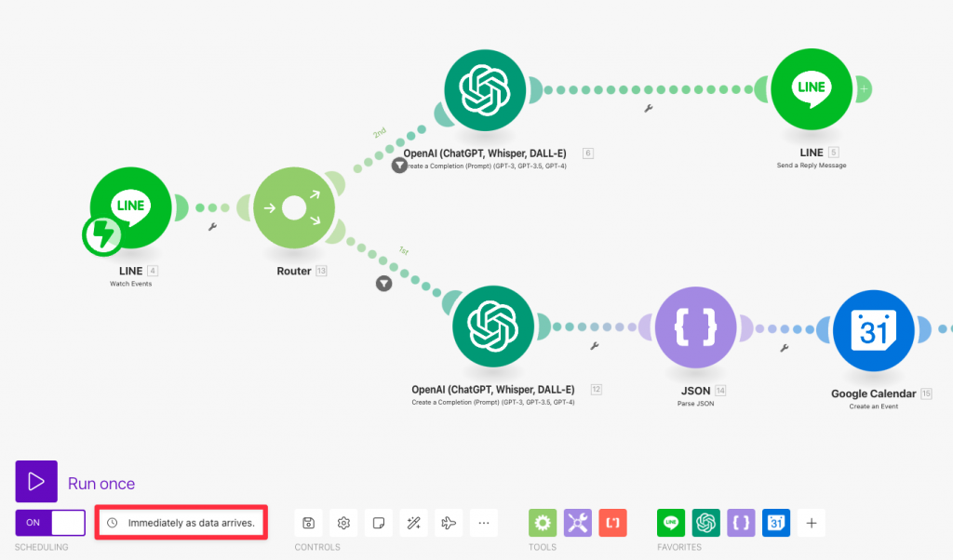Click the 'Parse JSON' caption
This screenshot has width=953, height=560.
(696, 404)
